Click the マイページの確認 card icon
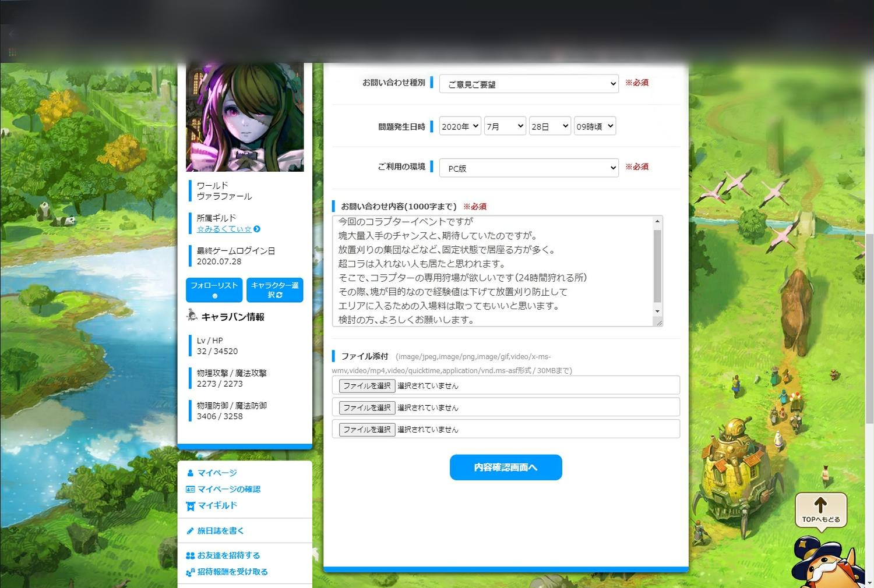The image size is (874, 588). [190, 490]
